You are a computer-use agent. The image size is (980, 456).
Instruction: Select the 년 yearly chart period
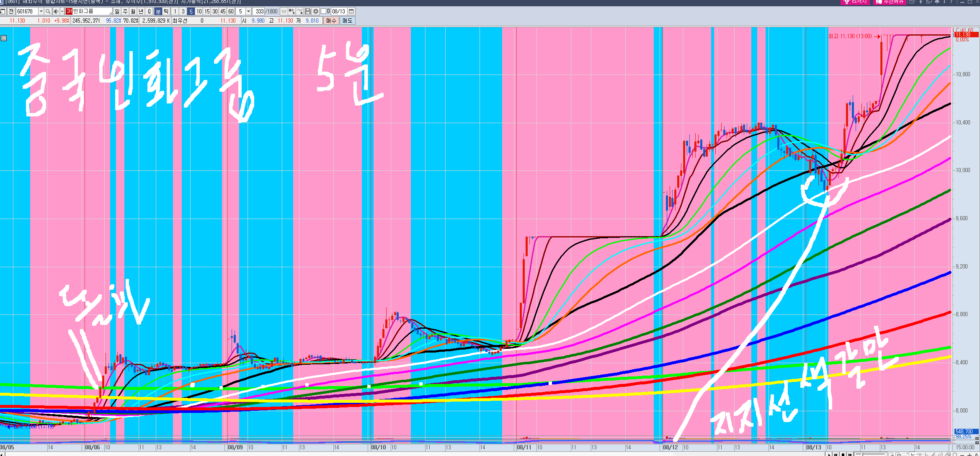141,11
